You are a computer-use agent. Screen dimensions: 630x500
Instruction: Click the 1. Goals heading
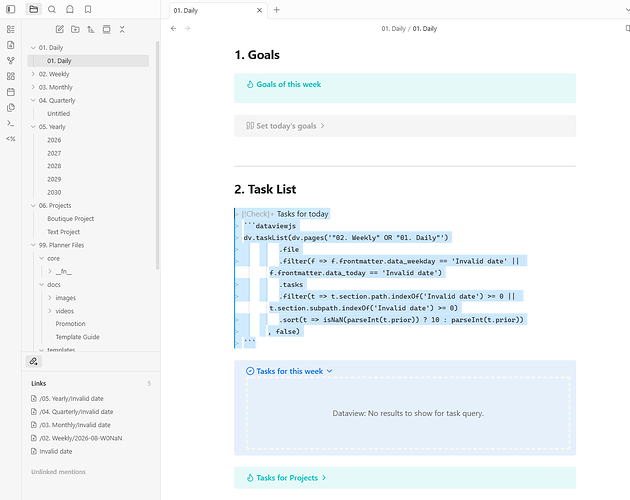[257, 55]
